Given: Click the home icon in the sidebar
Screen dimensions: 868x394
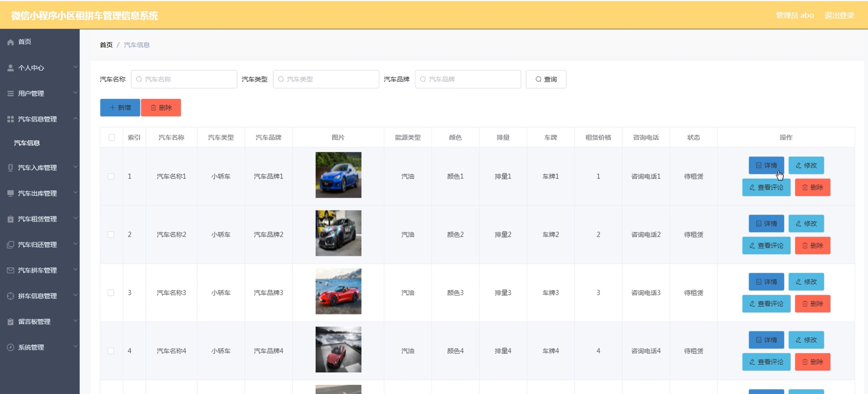Looking at the screenshot, I should click(11, 42).
